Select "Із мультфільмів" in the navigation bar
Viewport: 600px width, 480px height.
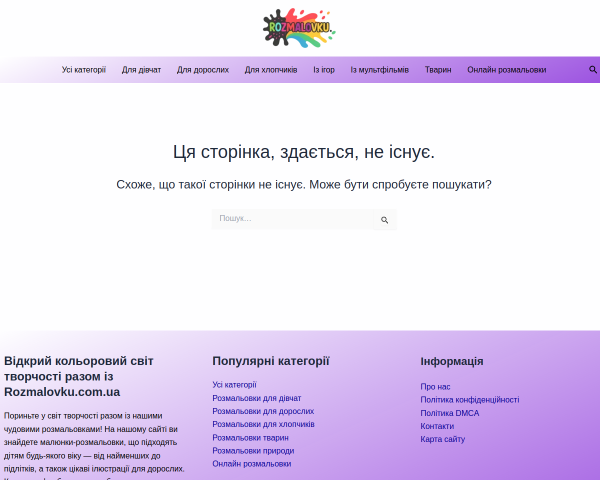(380, 70)
